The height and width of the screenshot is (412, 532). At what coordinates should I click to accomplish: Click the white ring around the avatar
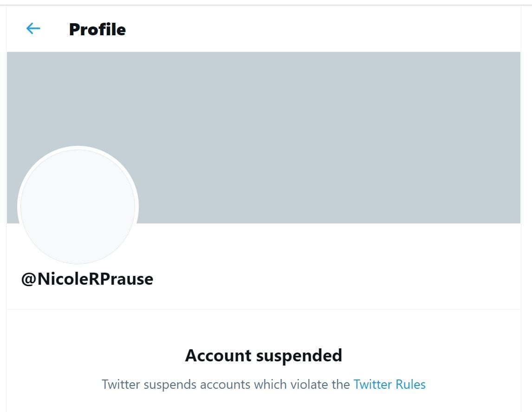[x=19, y=207]
